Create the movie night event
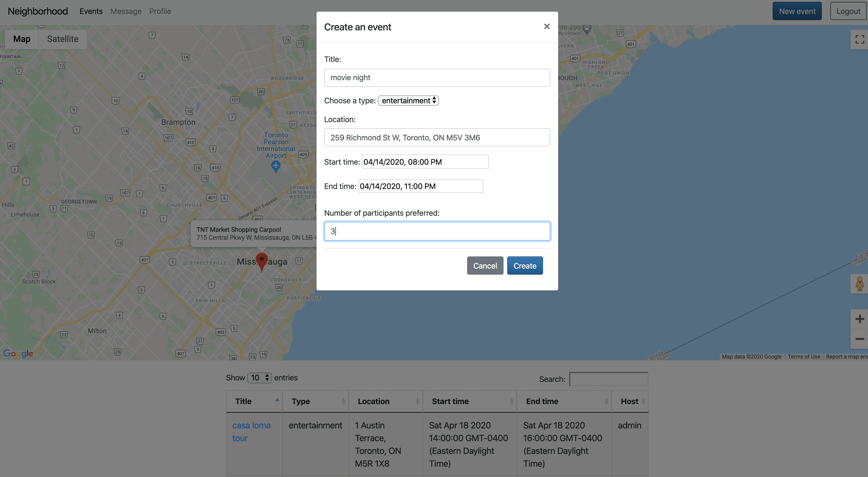Viewport: 868px width, 477px height. [x=525, y=265]
